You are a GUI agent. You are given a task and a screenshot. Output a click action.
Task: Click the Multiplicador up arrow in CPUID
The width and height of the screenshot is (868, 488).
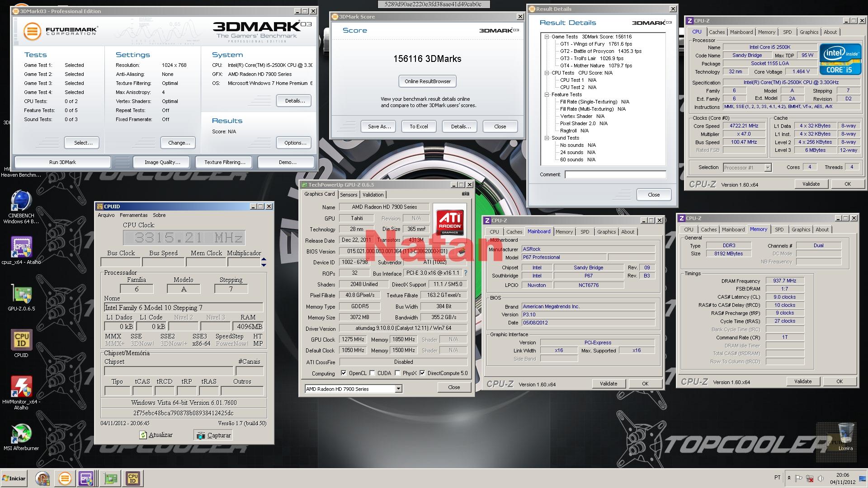(x=264, y=260)
